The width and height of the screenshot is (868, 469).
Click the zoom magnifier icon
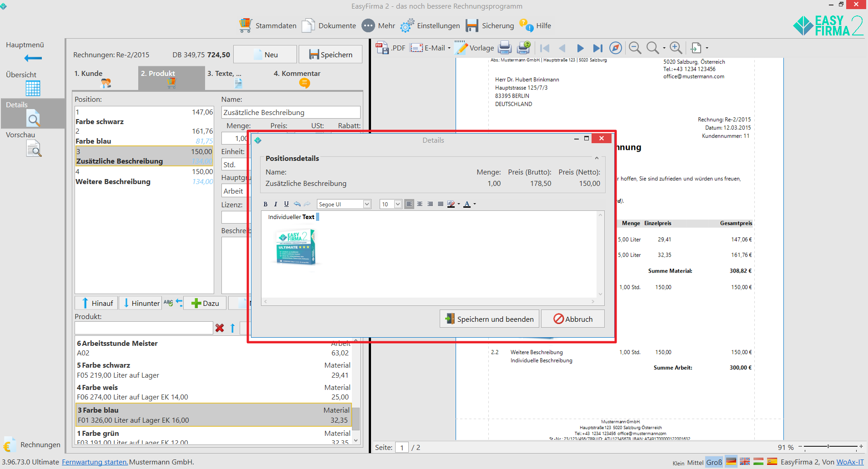tap(652, 48)
